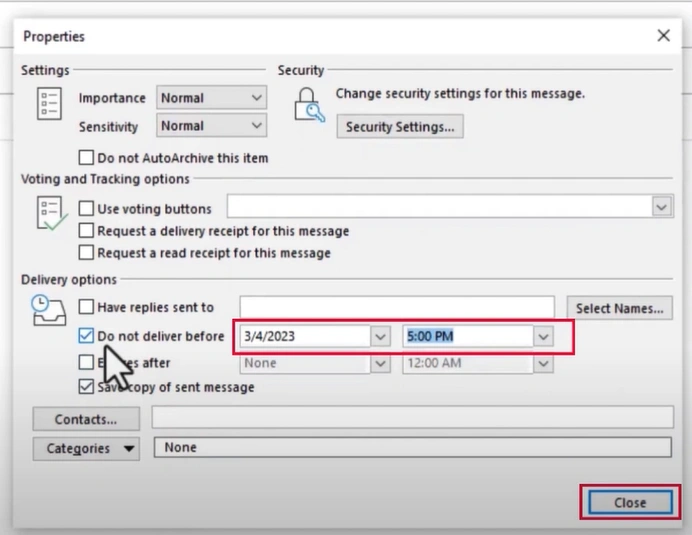
Task: Expand the voting buttons options dropdown
Action: [661, 207]
